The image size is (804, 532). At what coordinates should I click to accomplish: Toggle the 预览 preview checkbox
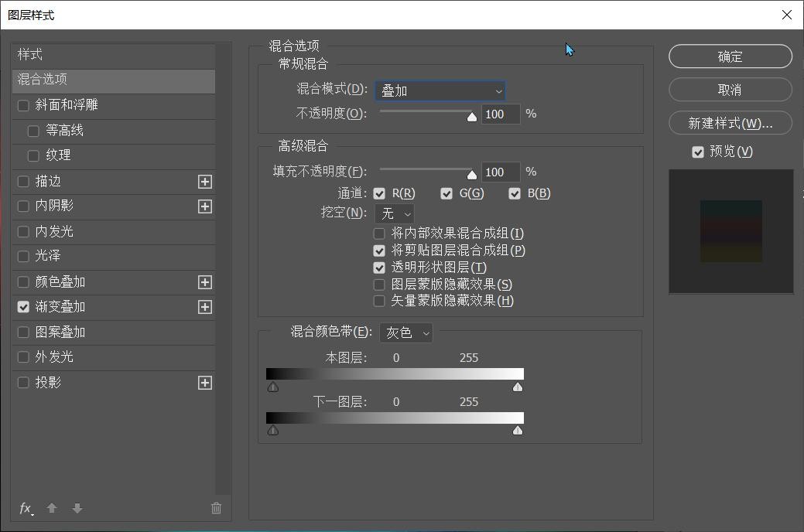tap(698, 152)
